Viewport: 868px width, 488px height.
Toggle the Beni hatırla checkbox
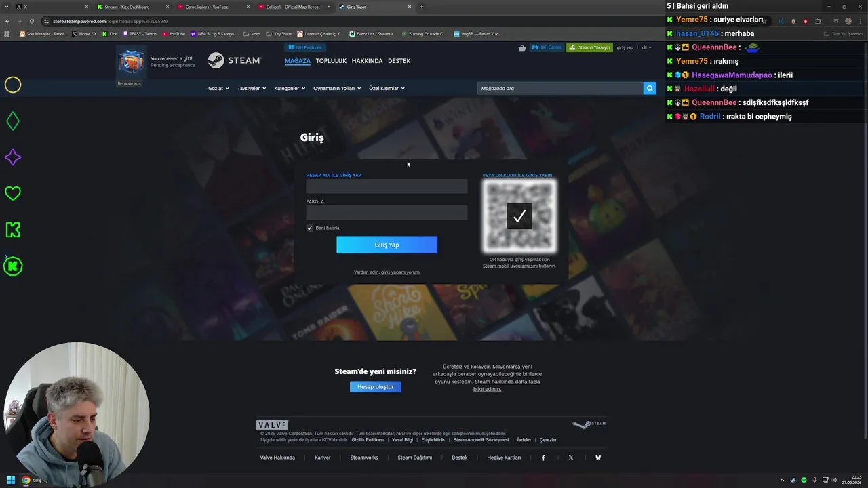coord(310,228)
